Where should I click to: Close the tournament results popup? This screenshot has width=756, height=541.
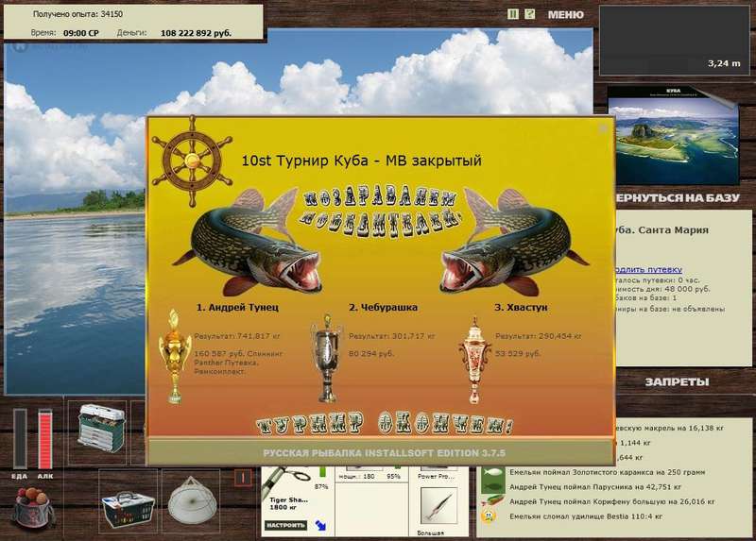[x=603, y=128]
